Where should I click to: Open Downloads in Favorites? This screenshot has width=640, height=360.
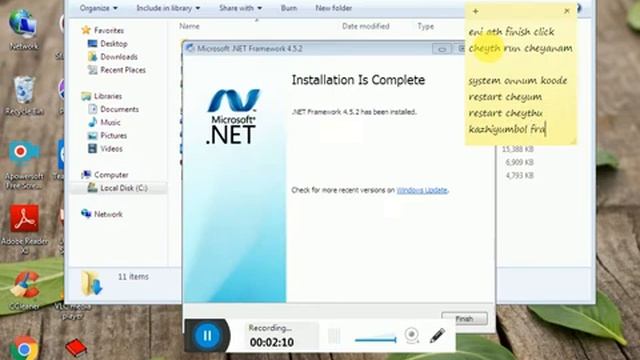119,57
